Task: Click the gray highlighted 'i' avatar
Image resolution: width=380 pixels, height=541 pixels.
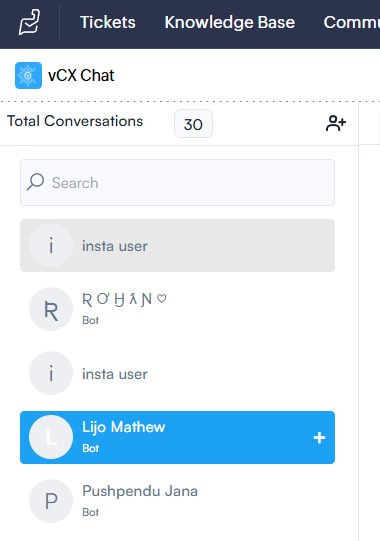Action: coord(51,245)
